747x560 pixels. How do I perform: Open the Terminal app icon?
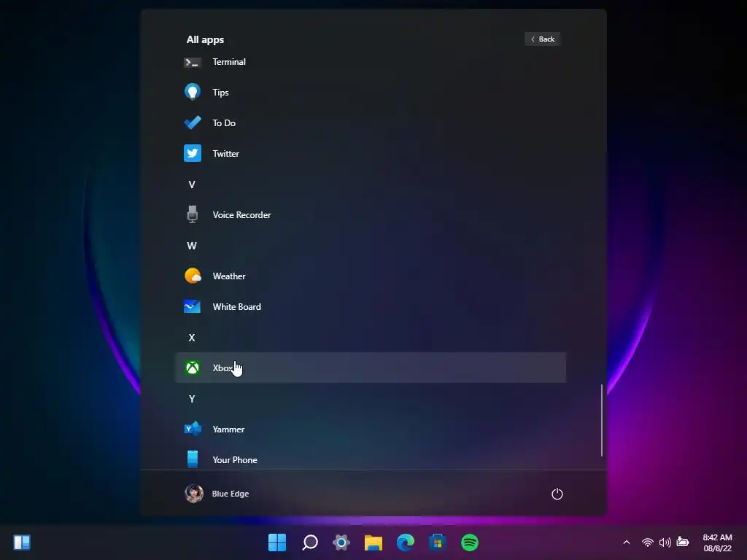click(x=193, y=63)
